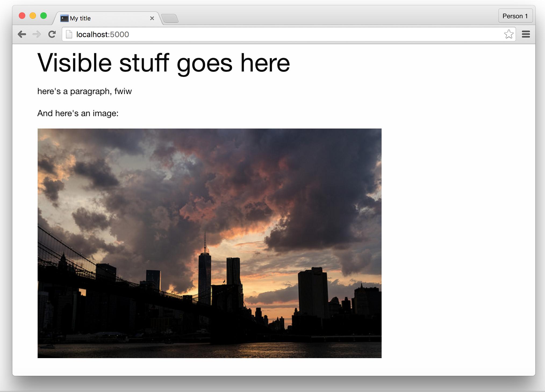Screen dimensions: 545x392
Task: Close the My title tab
Action: click(152, 18)
